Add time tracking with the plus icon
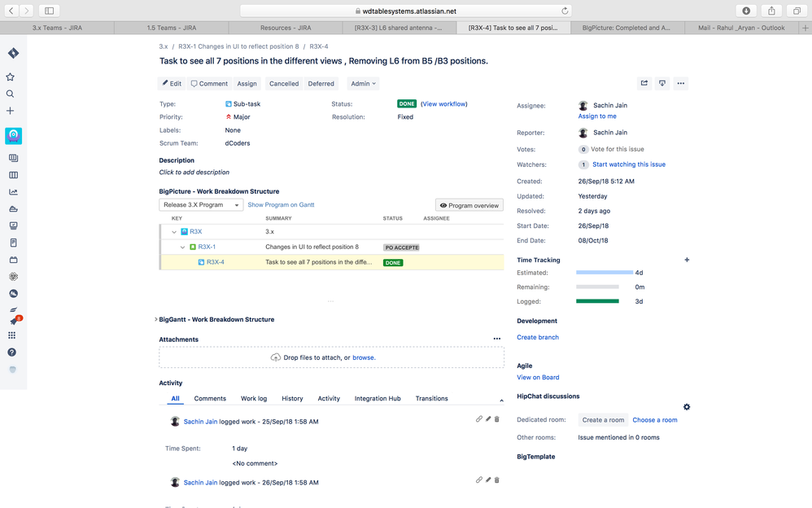The height and width of the screenshot is (508, 812). (x=687, y=260)
